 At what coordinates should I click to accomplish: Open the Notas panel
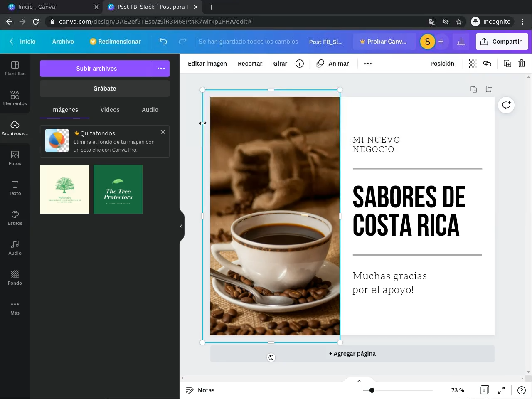coord(200,390)
